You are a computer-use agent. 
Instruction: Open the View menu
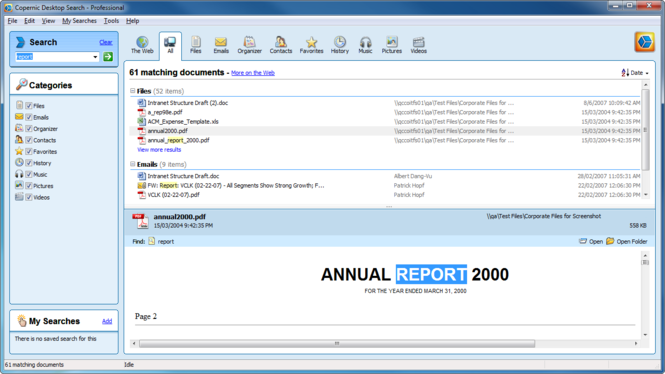tap(48, 20)
